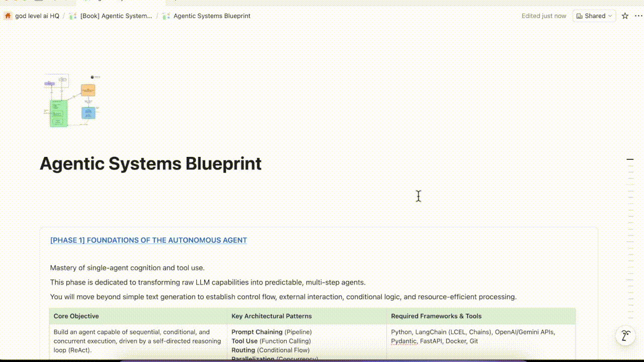Click the Core Objective table header cell
This screenshot has width=644, height=362.
[x=75, y=316]
